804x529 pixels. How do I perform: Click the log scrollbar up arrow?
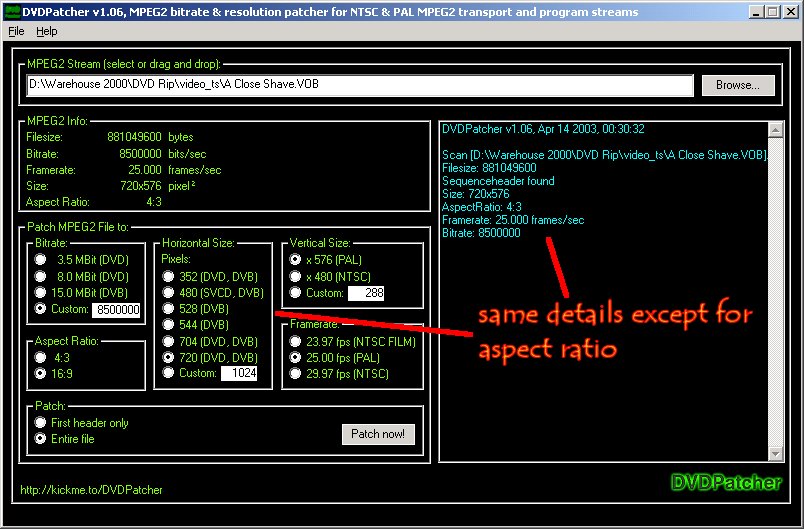click(775, 130)
